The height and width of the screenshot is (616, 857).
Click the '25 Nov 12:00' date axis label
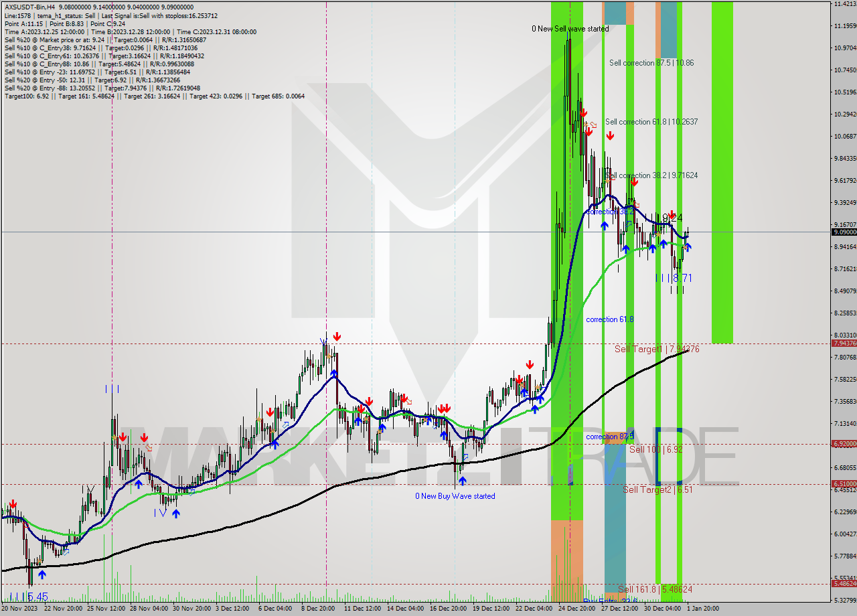107,609
